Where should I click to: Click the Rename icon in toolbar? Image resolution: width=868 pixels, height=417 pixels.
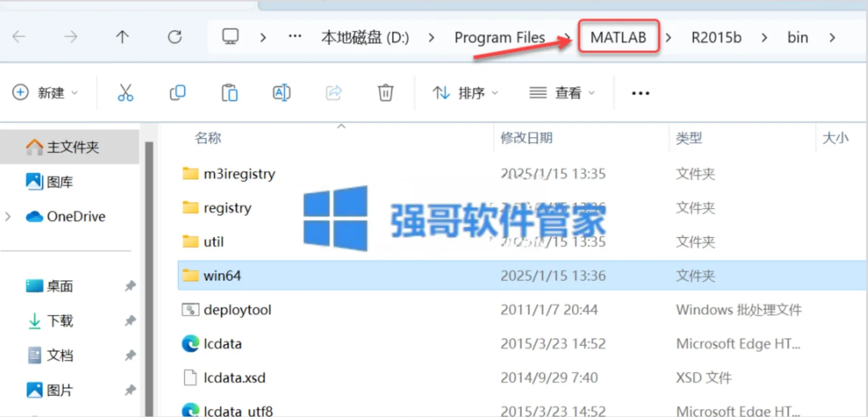tap(282, 93)
